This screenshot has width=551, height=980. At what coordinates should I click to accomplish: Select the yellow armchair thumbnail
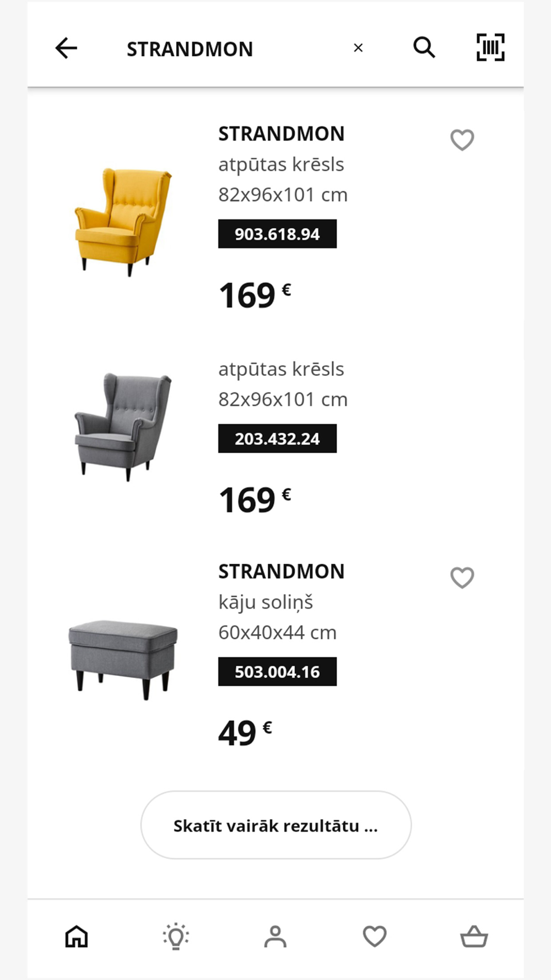tap(123, 222)
